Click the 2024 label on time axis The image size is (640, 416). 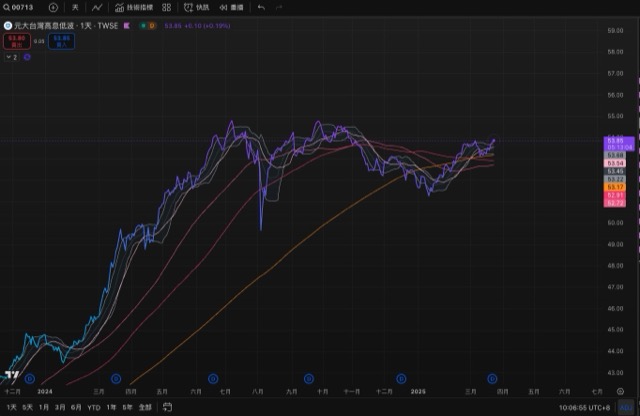click(x=45, y=392)
